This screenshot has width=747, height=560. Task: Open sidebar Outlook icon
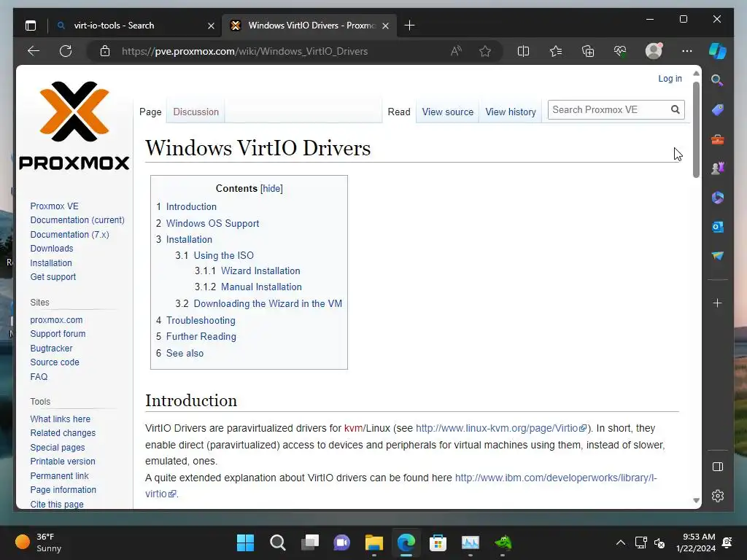tap(718, 227)
